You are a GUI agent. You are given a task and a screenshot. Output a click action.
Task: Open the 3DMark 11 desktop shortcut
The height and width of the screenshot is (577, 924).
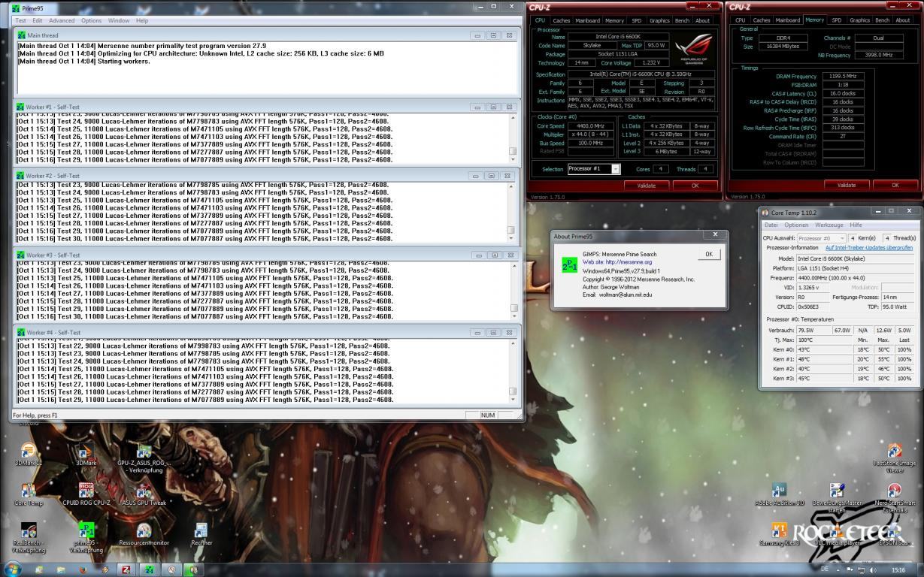tap(29, 454)
